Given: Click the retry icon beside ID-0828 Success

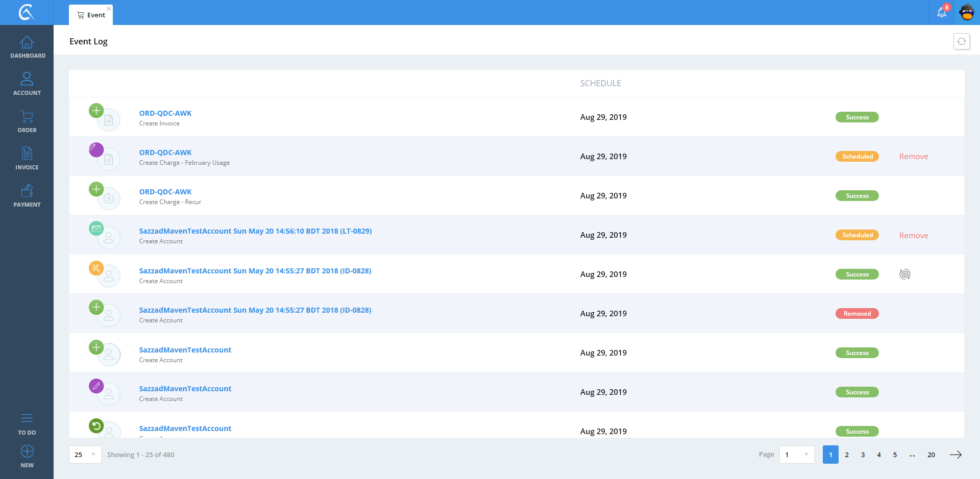Looking at the screenshot, I should (x=905, y=274).
